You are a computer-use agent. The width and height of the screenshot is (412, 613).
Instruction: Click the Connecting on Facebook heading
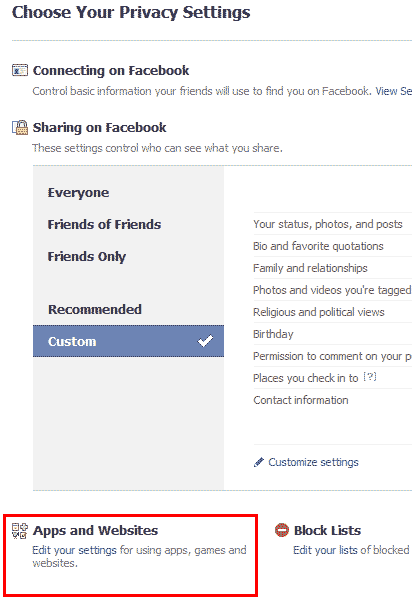tap(111, 70)
